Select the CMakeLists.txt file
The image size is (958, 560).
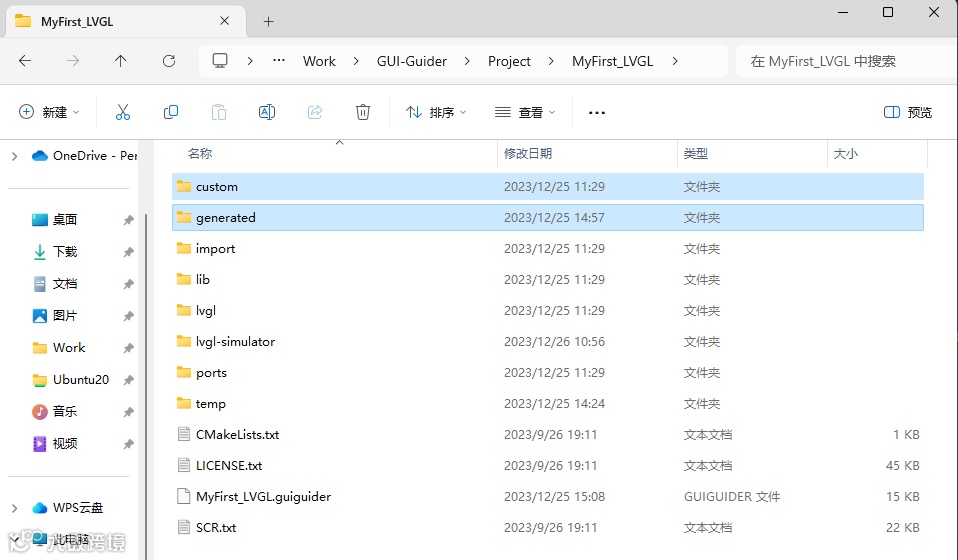click(547, 434)
